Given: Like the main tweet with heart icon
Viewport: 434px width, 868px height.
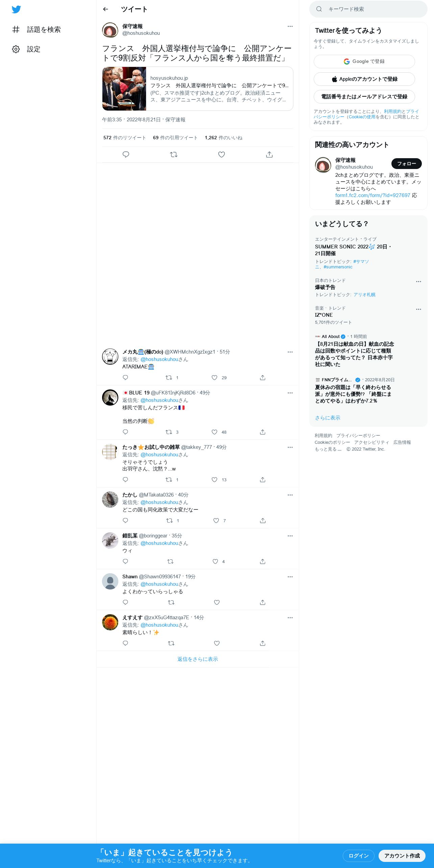Looking at the screenshot, I should [x=221, y=154].
